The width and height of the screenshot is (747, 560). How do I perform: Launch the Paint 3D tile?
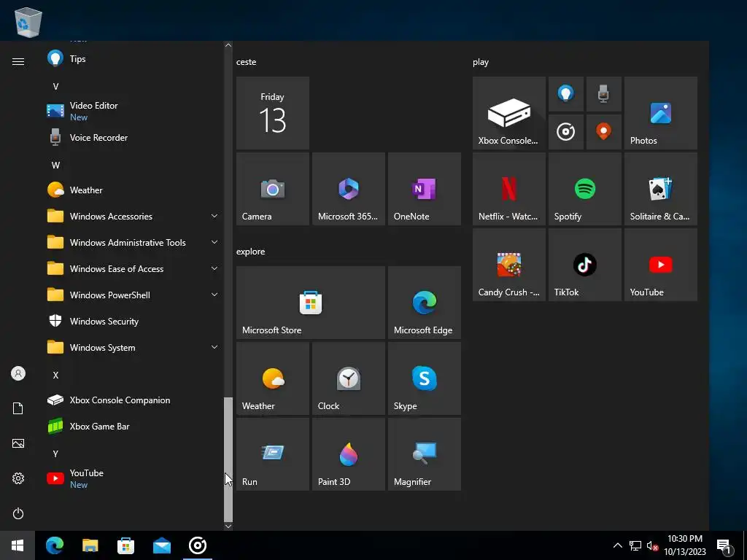pos(348,454)
